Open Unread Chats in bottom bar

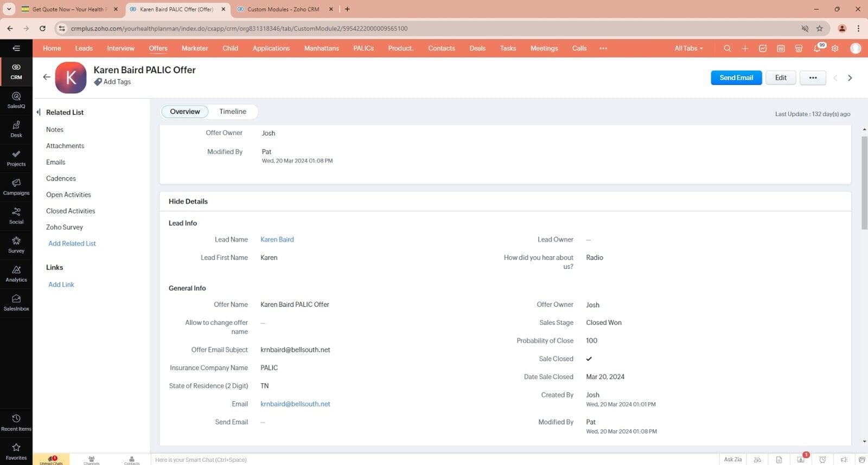coord(51,460)
